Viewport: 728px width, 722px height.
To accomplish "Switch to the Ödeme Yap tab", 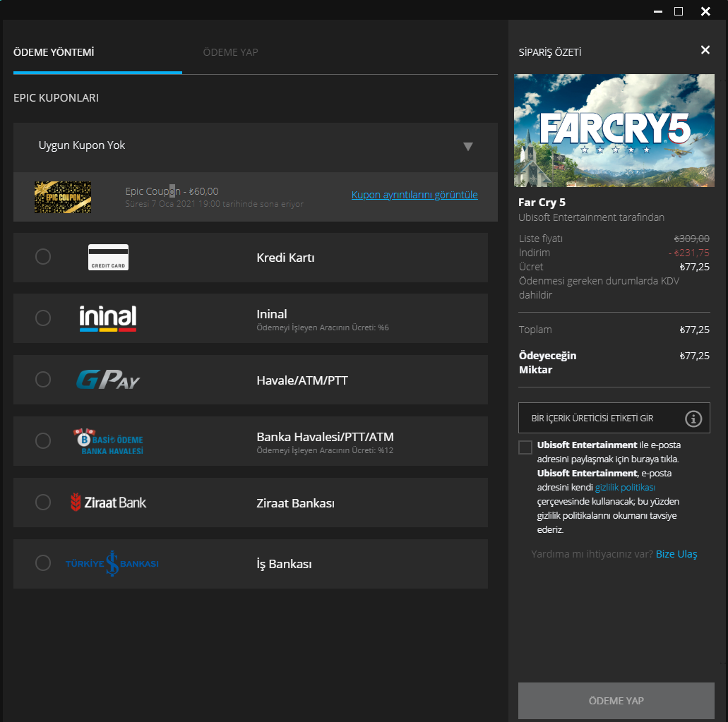I will click(230, 52).
